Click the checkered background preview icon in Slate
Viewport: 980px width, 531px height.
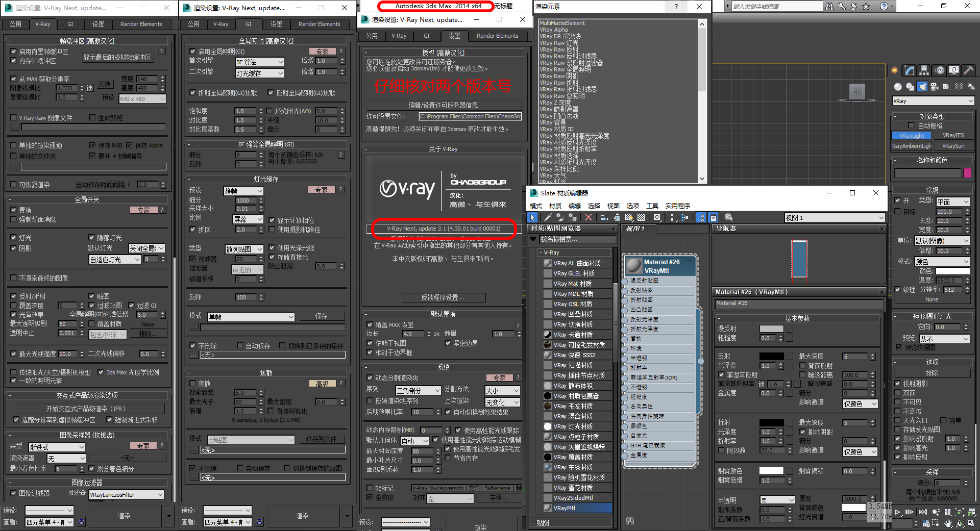pyautogui.click(x=641, y=217)
